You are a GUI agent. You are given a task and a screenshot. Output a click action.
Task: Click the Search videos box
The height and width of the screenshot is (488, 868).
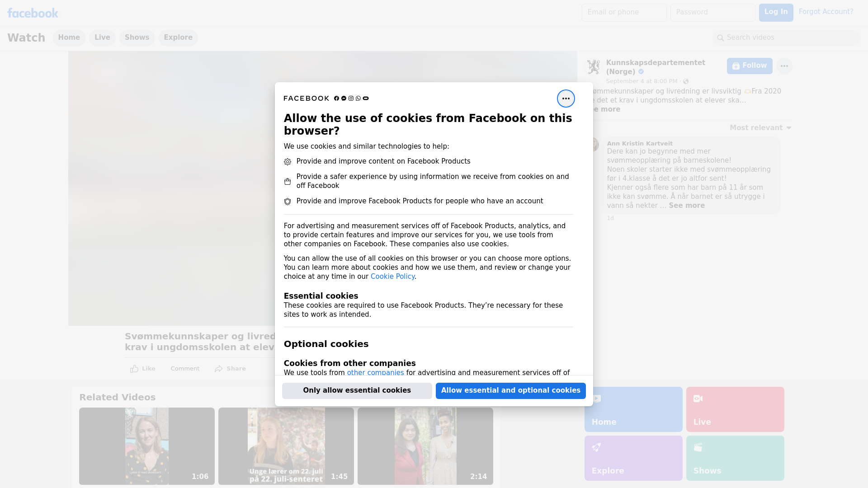tap(787, 38)
